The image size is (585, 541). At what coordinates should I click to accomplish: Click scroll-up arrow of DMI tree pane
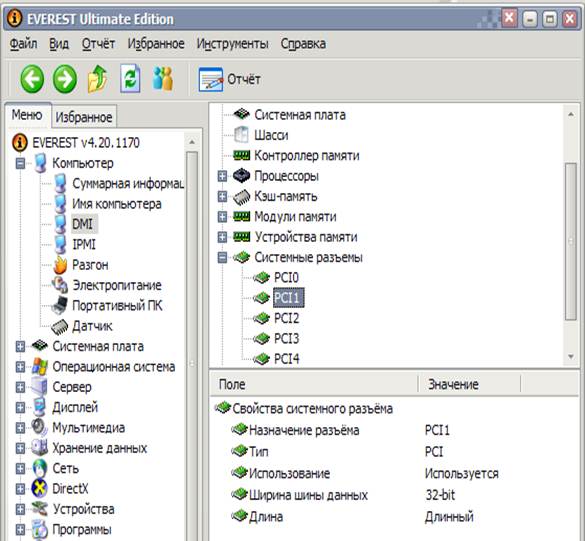571,114
